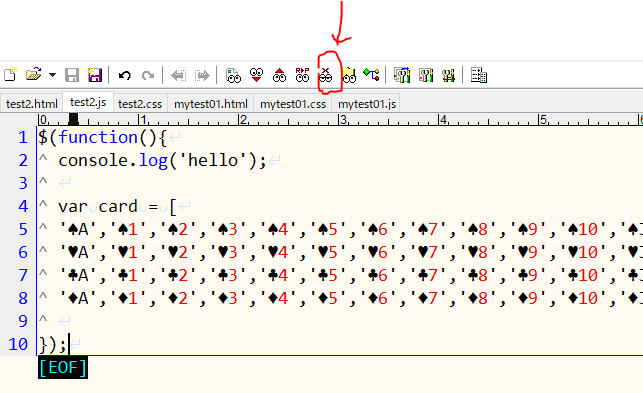
Task: Expand the open-file dropdown arrow
Action: pos(52,75)
